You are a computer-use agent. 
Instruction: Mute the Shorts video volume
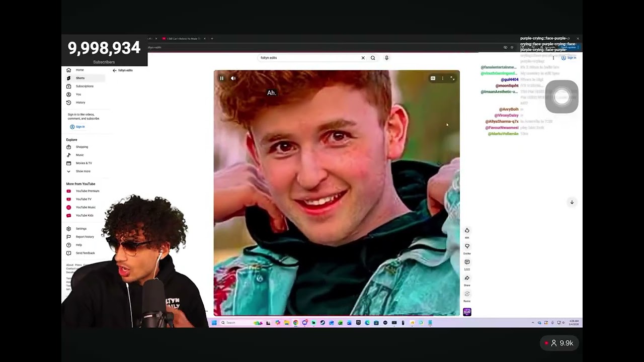pos(233,78)
